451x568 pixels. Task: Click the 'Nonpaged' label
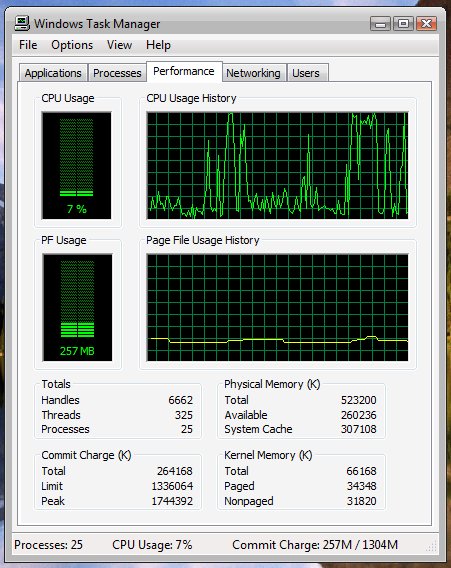point(249,501)
